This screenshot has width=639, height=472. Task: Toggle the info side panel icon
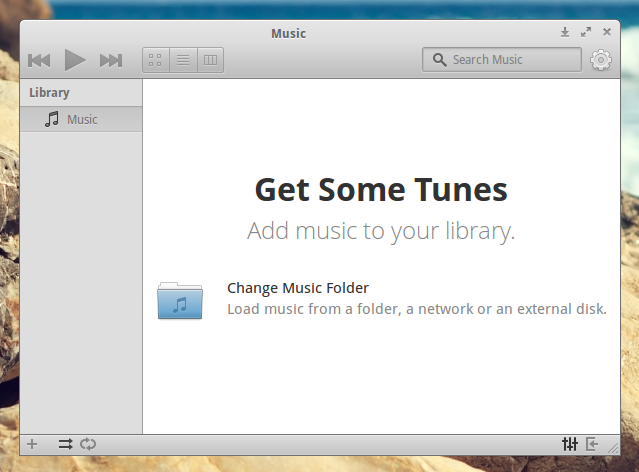[593, 444]
